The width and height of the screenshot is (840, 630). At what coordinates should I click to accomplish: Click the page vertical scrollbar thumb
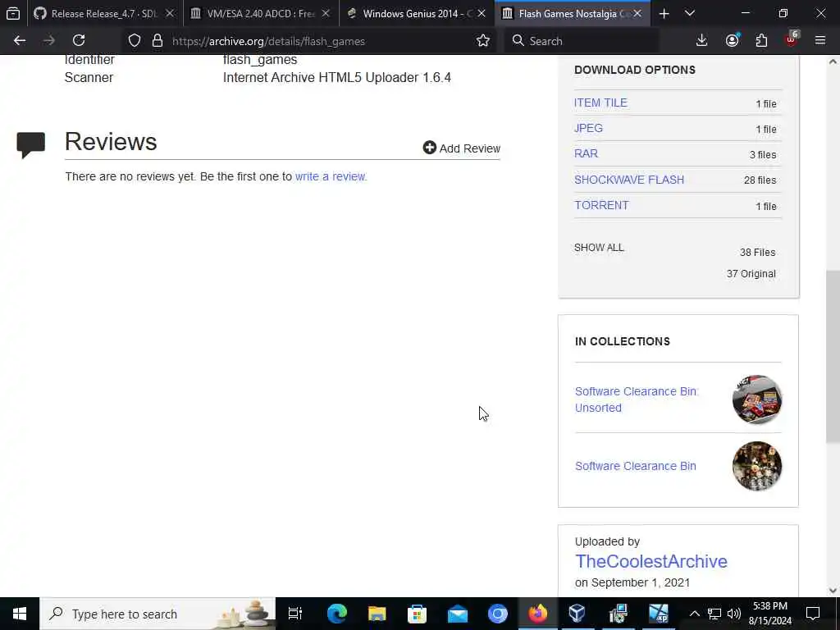click(833, 356)
